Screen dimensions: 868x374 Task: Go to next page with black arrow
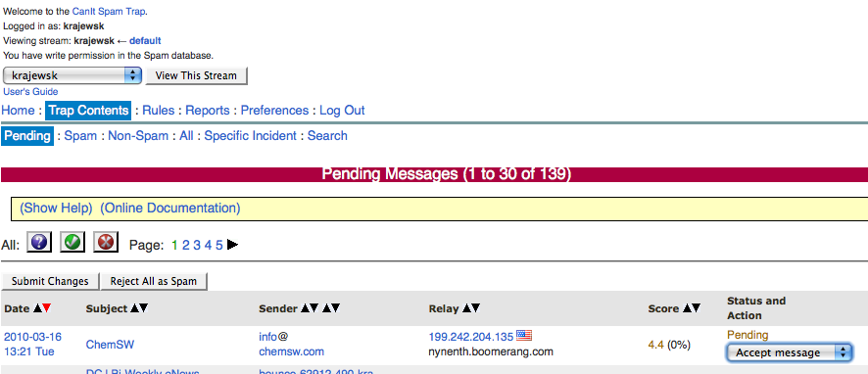click(x=232, y=245)
